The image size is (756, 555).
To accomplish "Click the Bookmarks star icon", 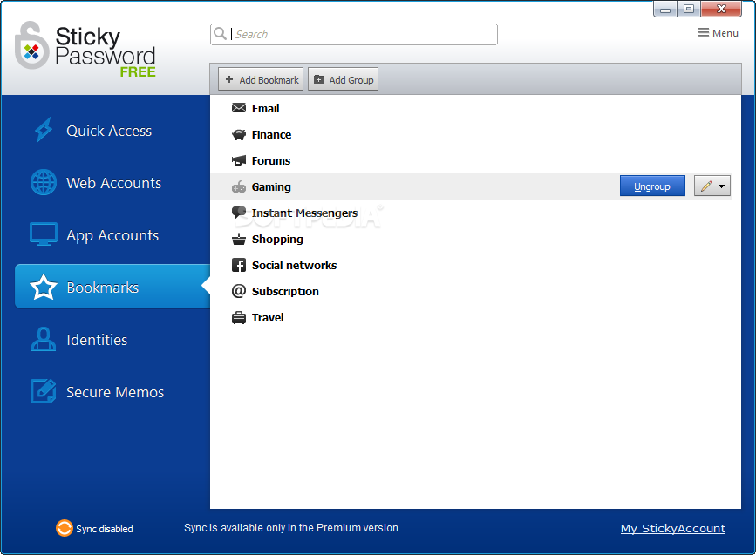I will [x=44, y=288].
